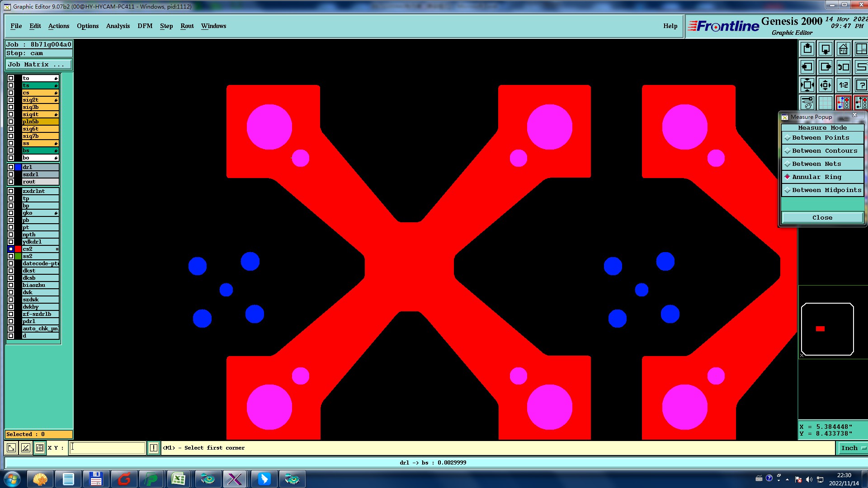Screen dimensions: 868x488
Task: Click the 1:2 zoom ratio icon
Action: (843, 85)
